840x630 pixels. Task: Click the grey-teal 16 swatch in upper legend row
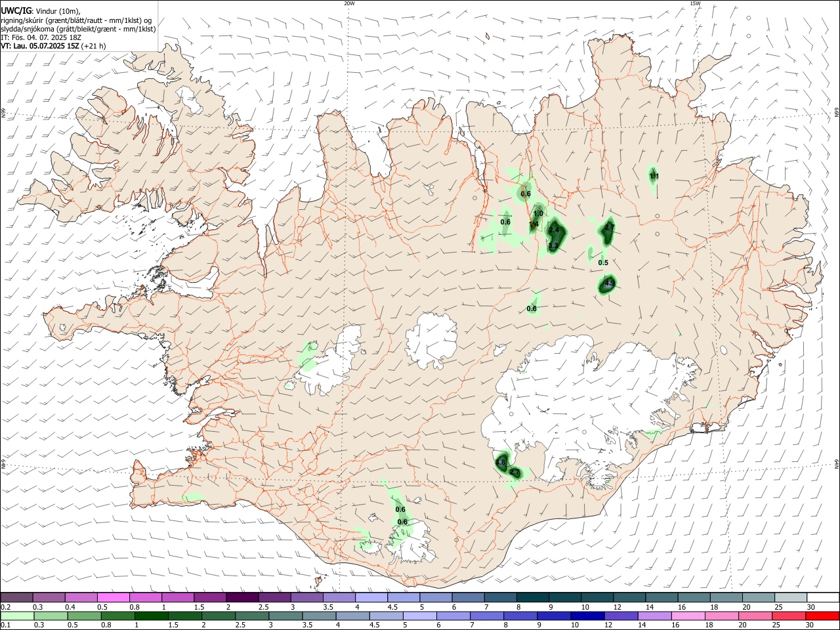coord(694,597)
